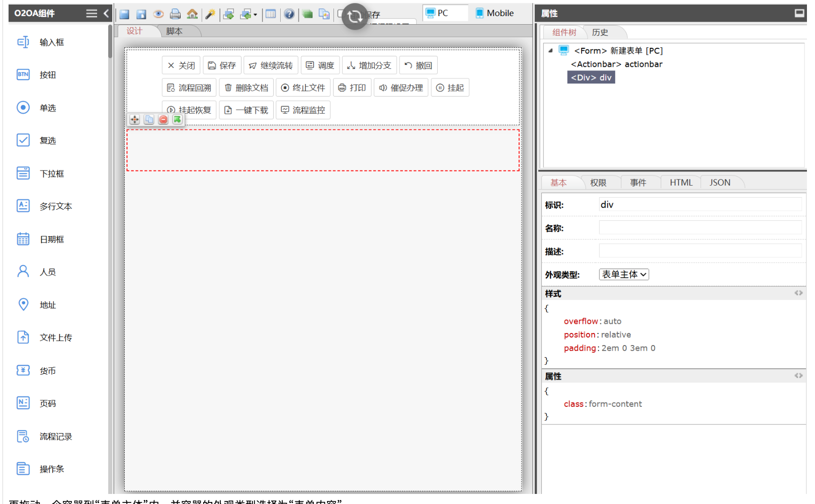
Task: Click the 名称 input field
Action: (700, 228)
